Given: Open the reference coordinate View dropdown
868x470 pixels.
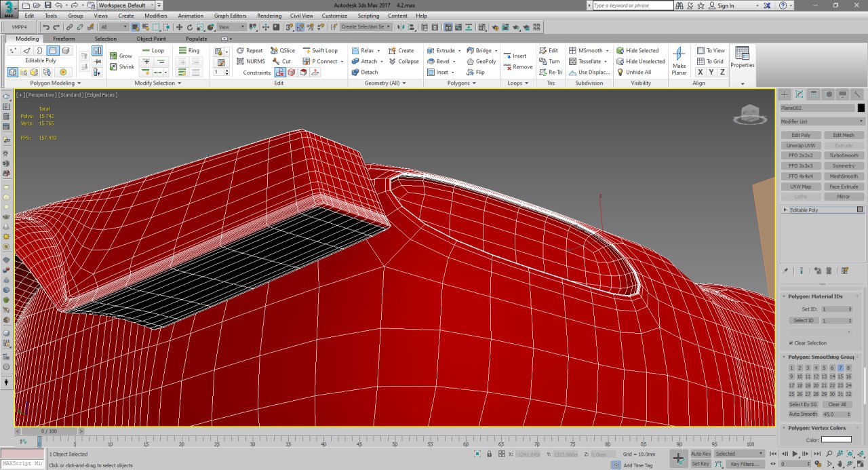Looking at the screenshot, I should coord(231,27).
